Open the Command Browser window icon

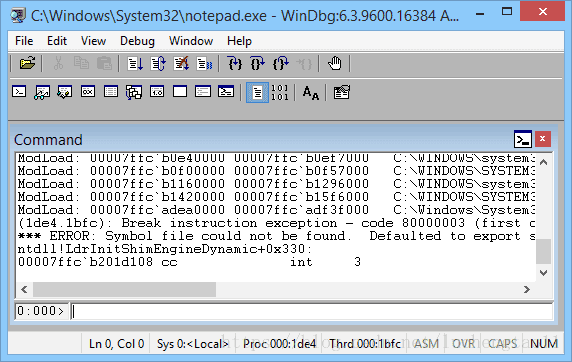(226, 92)
